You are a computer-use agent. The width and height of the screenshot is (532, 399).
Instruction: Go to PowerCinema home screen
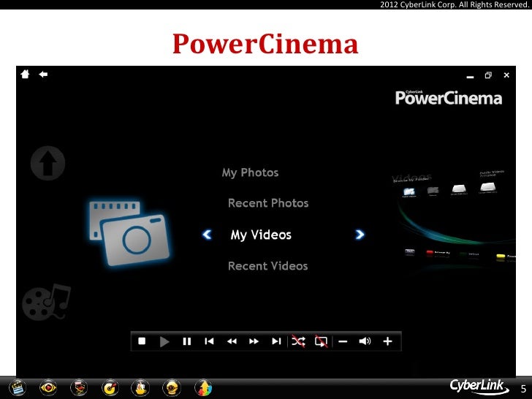point(25,74)
